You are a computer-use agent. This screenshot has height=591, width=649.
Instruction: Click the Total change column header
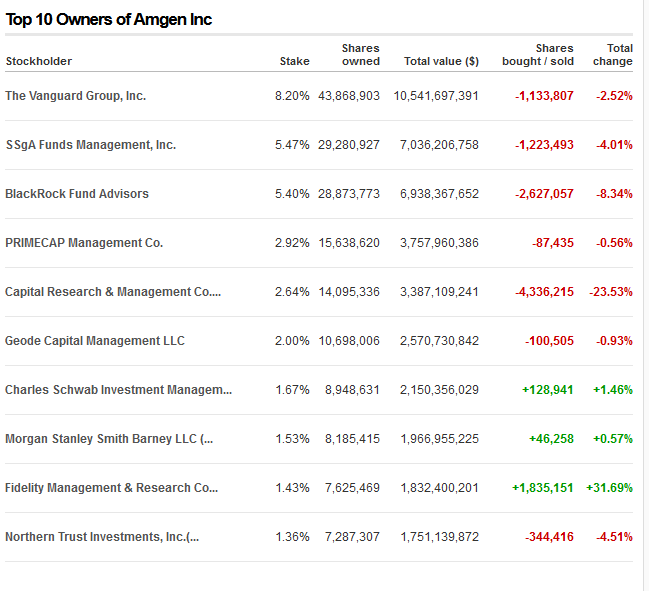coord(613,55)
